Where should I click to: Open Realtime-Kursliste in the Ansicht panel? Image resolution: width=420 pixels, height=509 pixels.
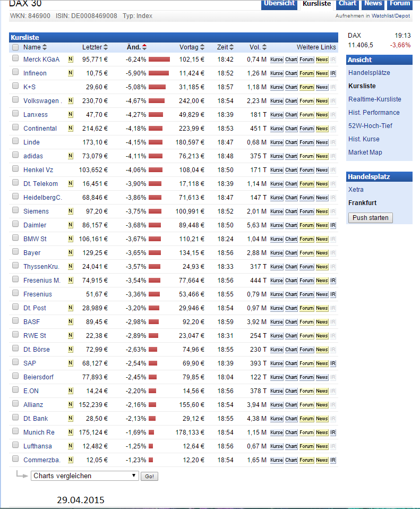point(374,99)
